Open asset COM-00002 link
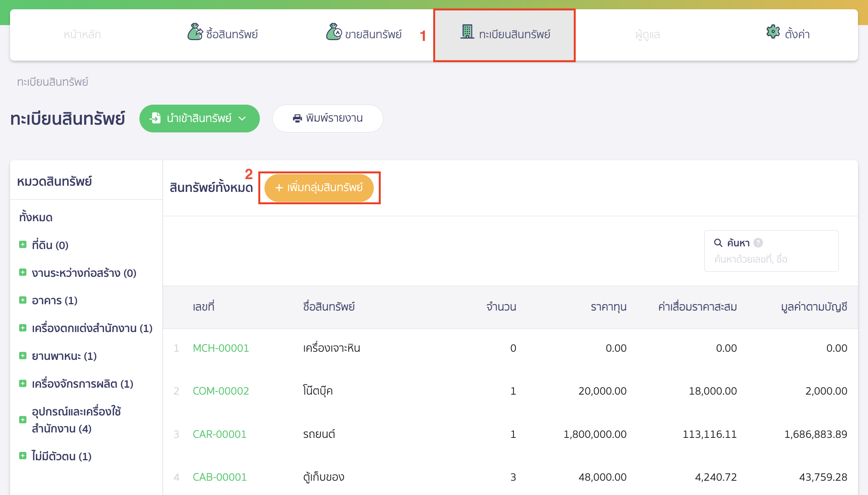868x495 pixels. click(x=220, y=391)
